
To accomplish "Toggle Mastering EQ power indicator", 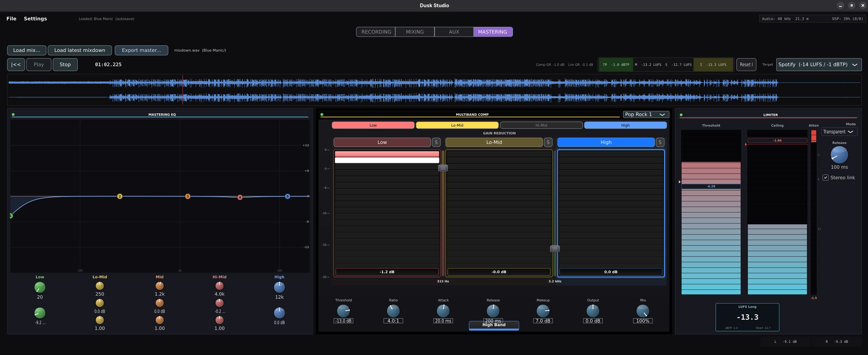I will pyautogui.click(x=13, y=114).
